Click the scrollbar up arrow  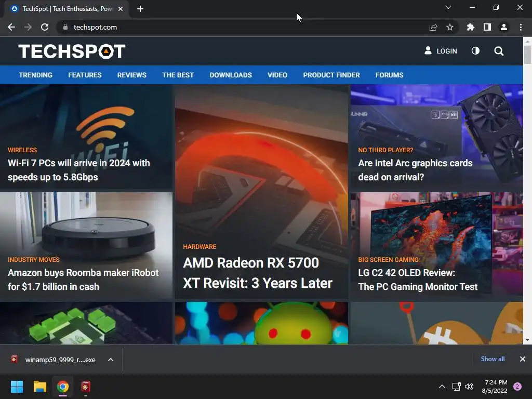[x=527, y=42]
